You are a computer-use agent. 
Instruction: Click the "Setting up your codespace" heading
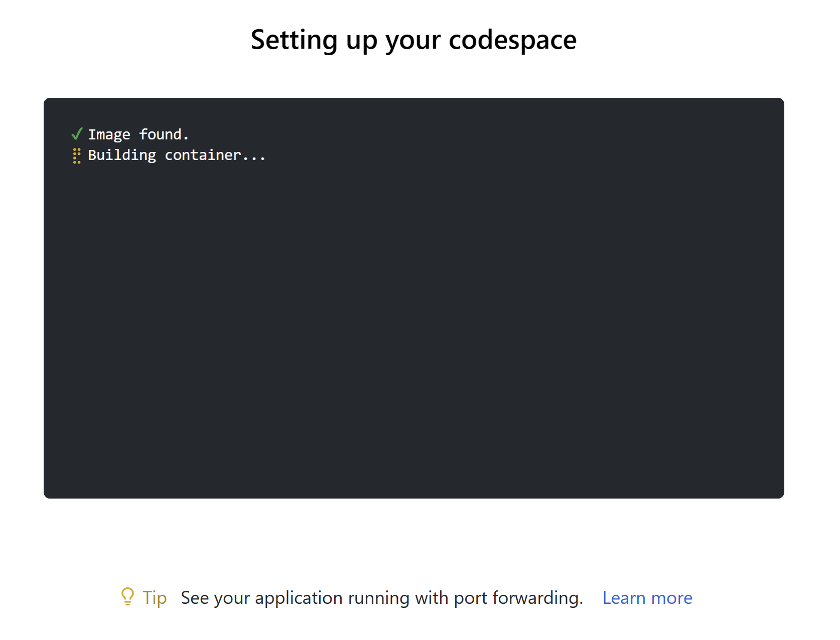click(x=414, y=40)
